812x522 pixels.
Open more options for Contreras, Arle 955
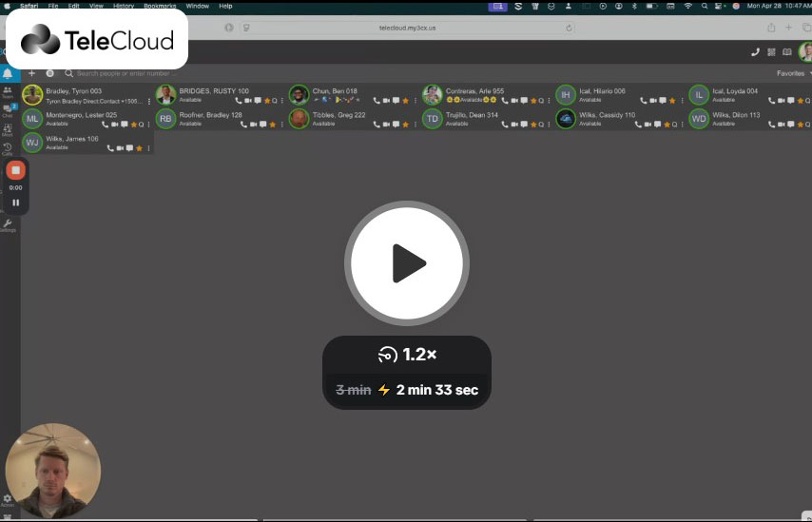[549, 101]
